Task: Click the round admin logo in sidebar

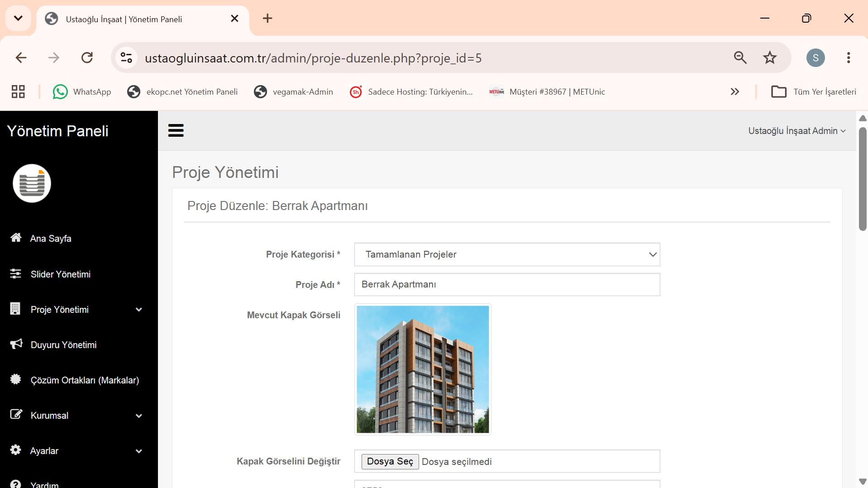Action: coord(32,183)
